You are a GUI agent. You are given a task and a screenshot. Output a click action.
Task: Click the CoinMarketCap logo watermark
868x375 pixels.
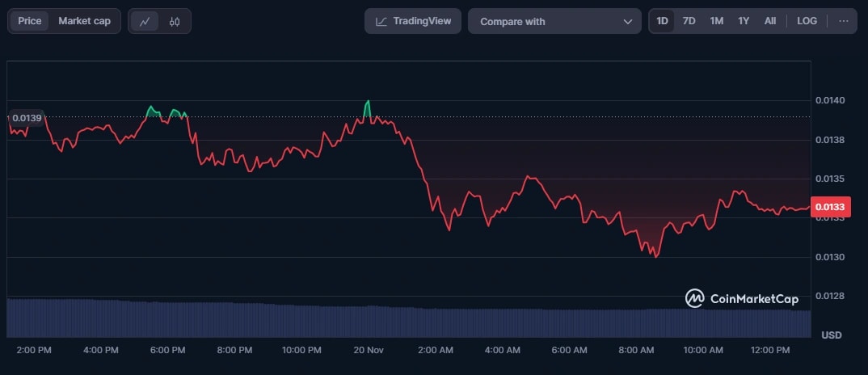pyautogui.click(x=741, y=298)
